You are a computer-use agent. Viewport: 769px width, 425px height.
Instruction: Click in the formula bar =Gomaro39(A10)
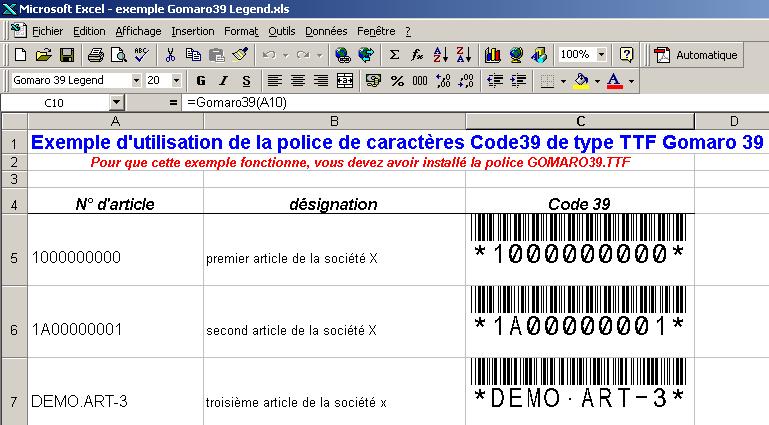(x=475, y=102)
